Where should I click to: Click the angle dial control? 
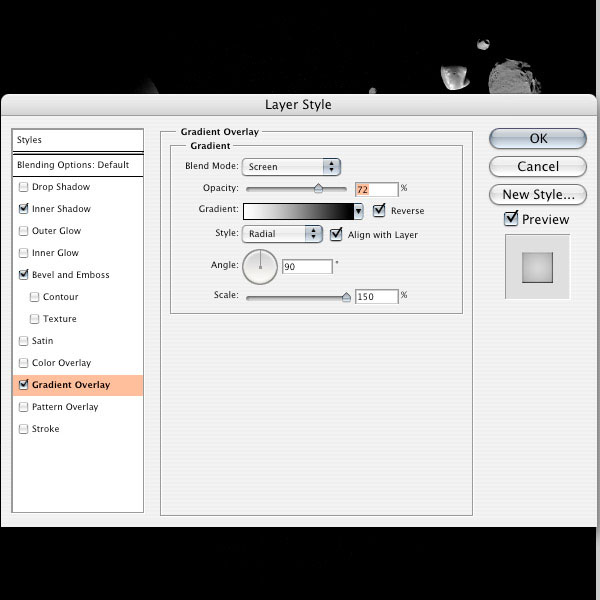pyautogui.click(x=259, y=266)
